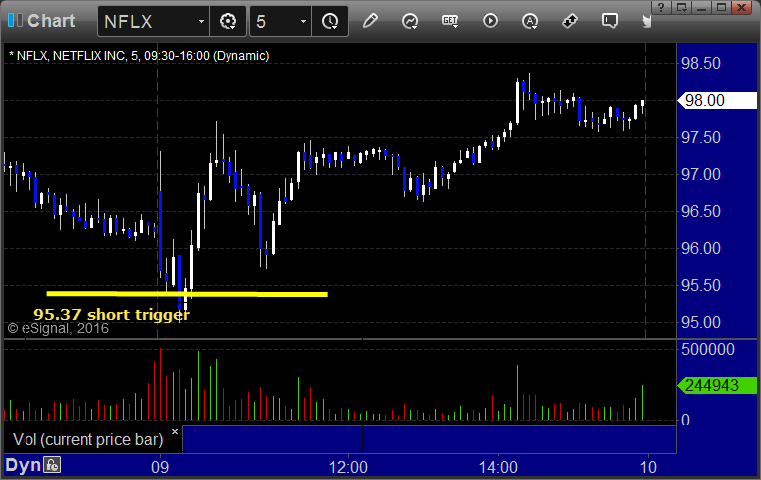The image size is (761, 480).
Task: Click the help question mark button
Action: click(x=662, y=7)
